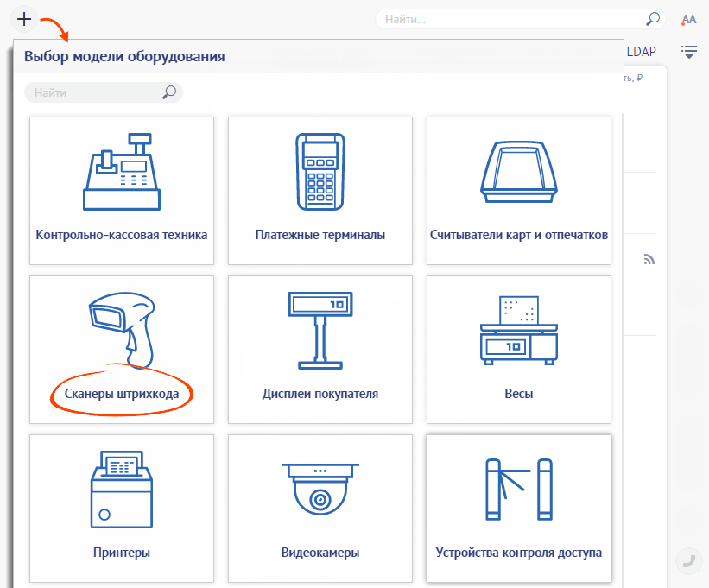Click the RSS feed icon
The image size is (709, 588).
point(649,259)
